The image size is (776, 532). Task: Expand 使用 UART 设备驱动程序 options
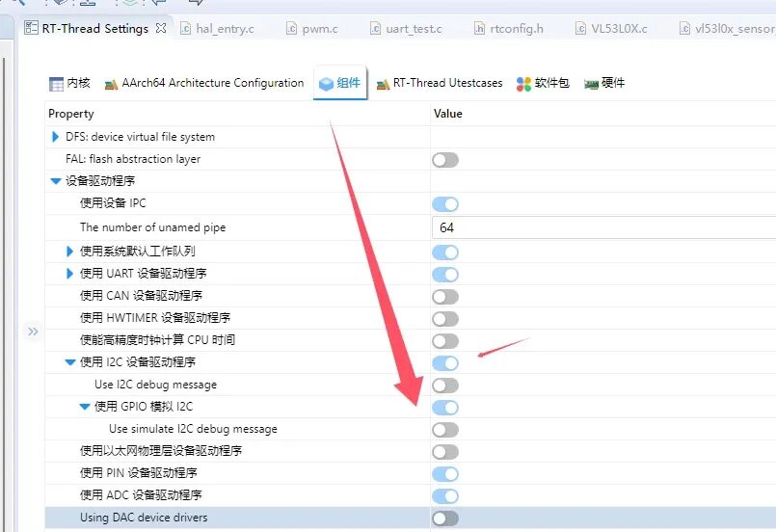coord(70,274)
